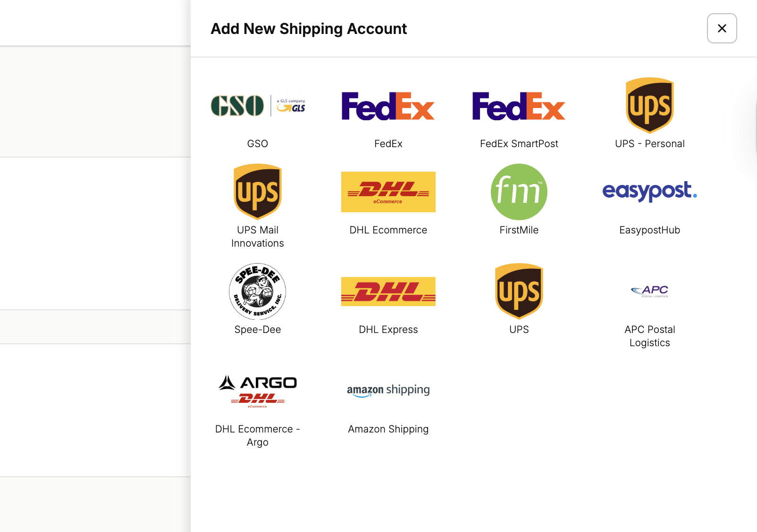757x532 pixels.
Task: Pick the FedEx SmartPost logo
Action: coord(519,106)
